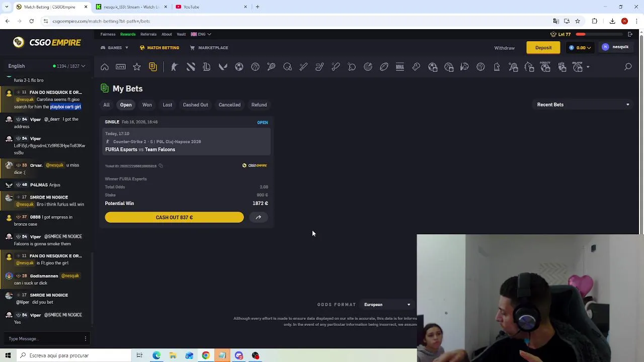This screenshot has width=644, height=362.
Task: Open the ENG language dropdown
Action: coord(201,34)
